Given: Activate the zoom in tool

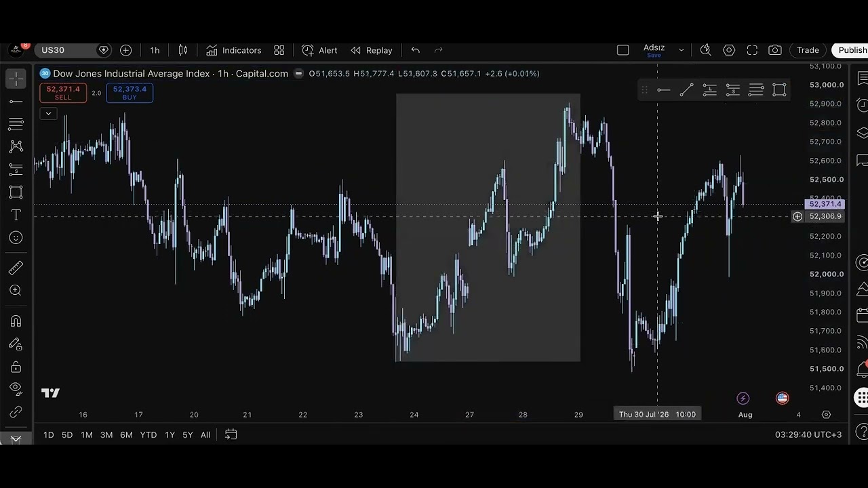Looking at the screenshot, I should [x=16, y=291].
